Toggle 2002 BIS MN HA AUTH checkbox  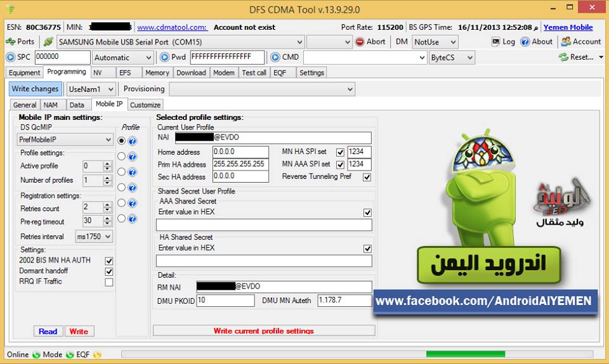pos(109,261)
